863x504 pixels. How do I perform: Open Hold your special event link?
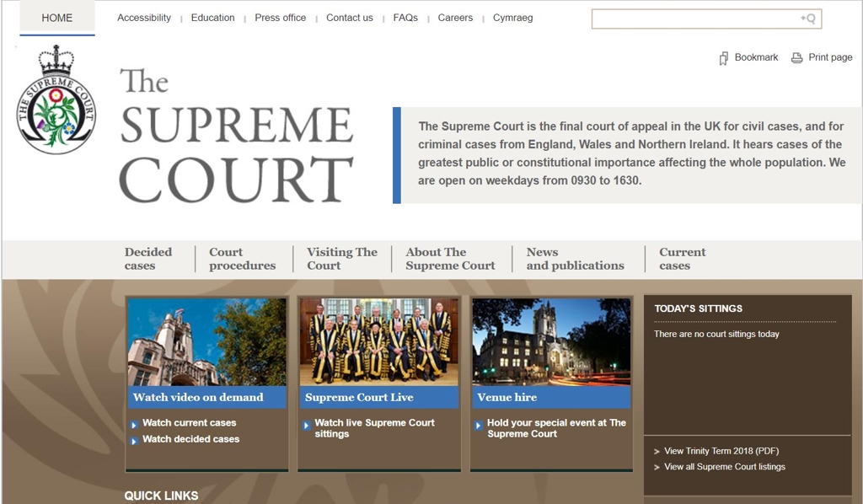pos(556,428)
